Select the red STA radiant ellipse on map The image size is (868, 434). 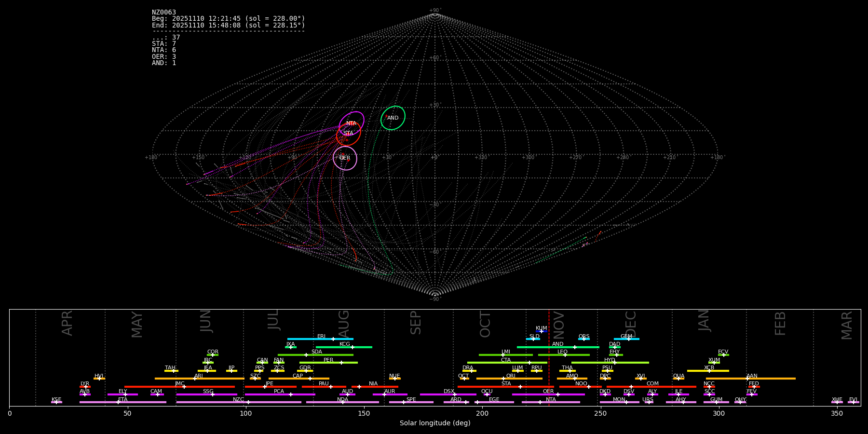pyautogui.click(x=348, y=134)
